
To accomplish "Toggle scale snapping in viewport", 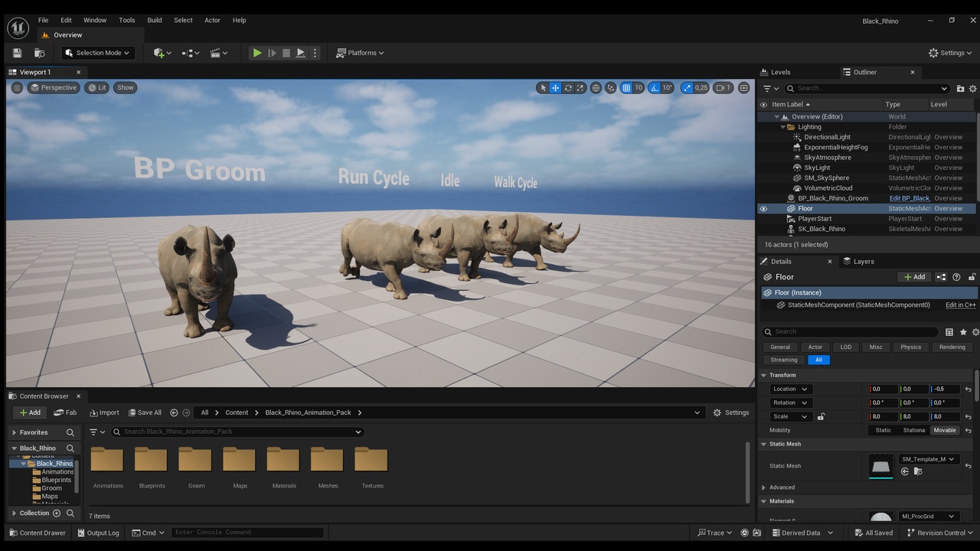I will pos(686,88).
